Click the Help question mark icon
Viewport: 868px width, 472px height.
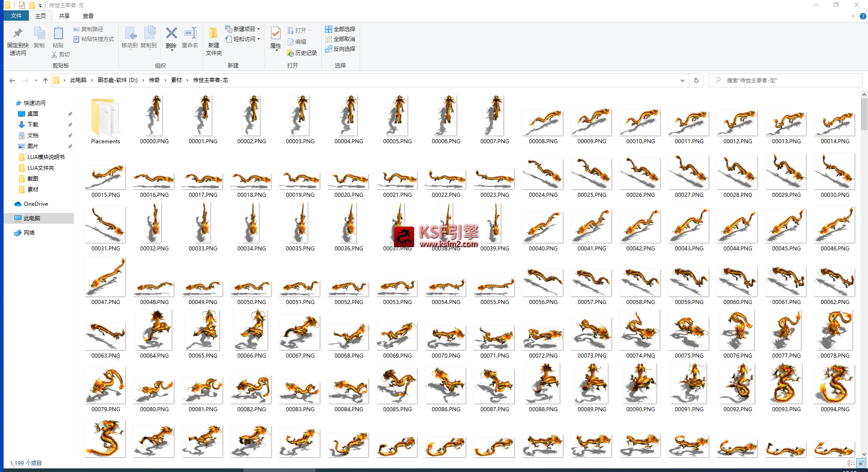(x=863, y=16)
